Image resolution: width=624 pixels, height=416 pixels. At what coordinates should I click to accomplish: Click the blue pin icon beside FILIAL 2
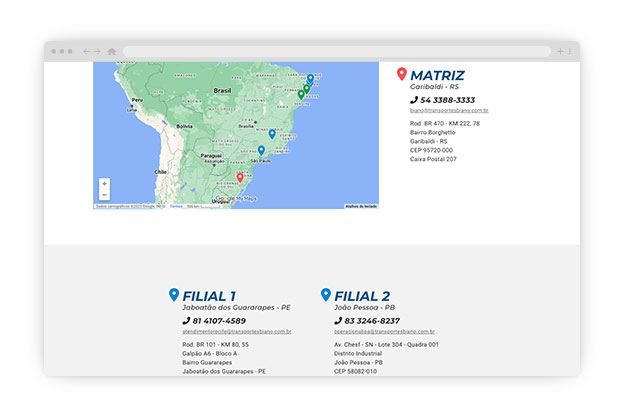coord(326,295)
